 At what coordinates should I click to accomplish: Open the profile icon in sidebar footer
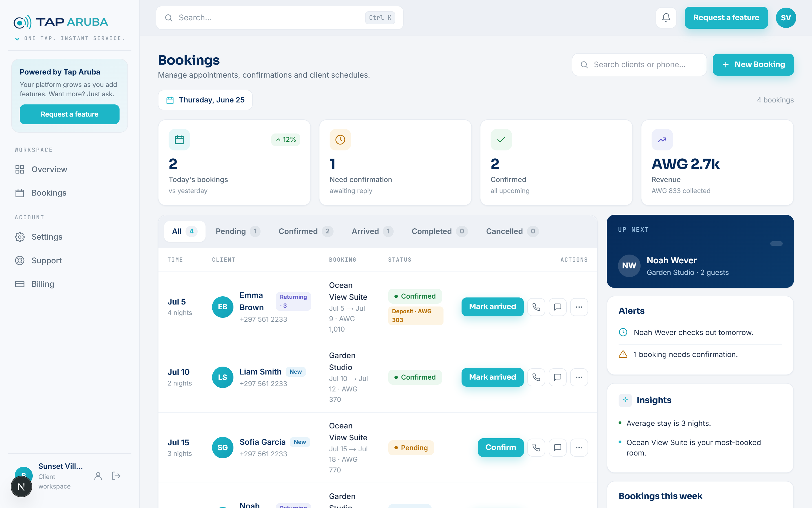tap(98, 476)
